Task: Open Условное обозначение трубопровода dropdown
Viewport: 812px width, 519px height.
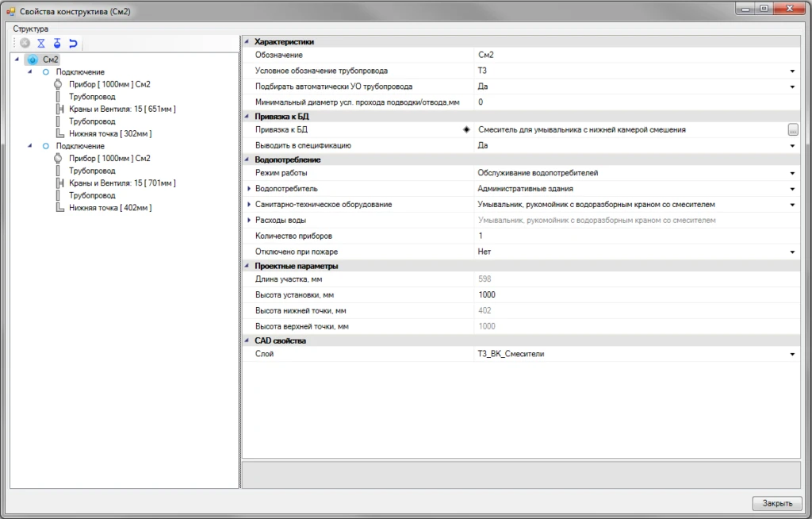Action: [791, 71]
